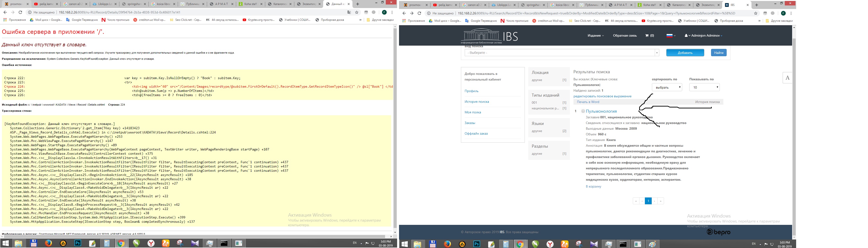Click 'В корзину' under the book result

pyautogui.click(x=593, y=186)
